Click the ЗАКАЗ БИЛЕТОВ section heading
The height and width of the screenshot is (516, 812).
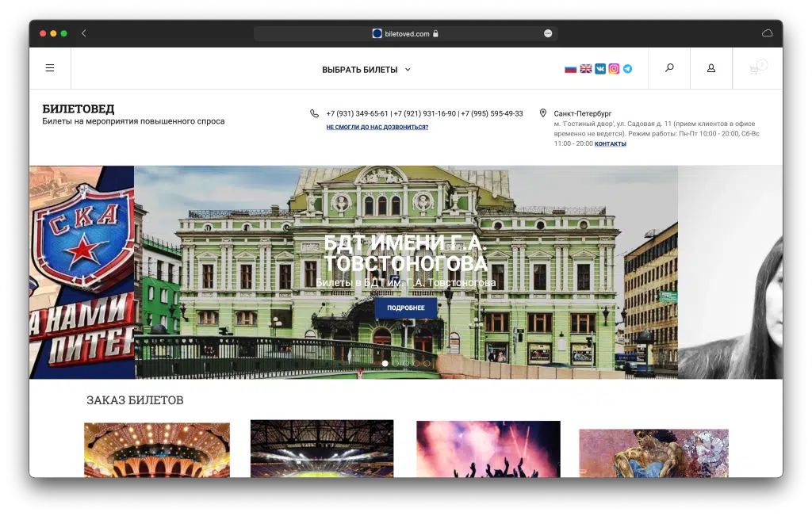135,400
